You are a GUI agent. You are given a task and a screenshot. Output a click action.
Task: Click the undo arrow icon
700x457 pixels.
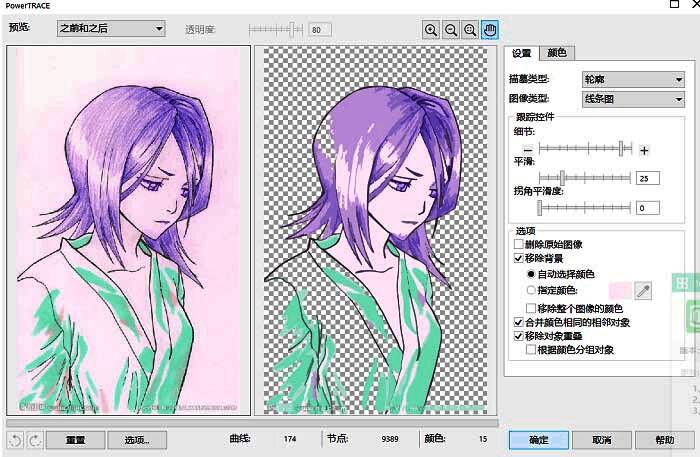(x=15, y=440)
